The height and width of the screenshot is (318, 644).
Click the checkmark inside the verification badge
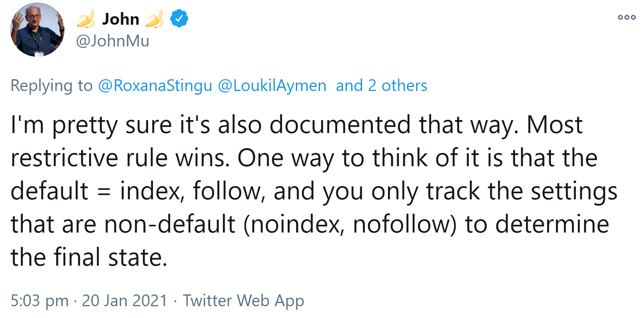(x=179, y=18)
